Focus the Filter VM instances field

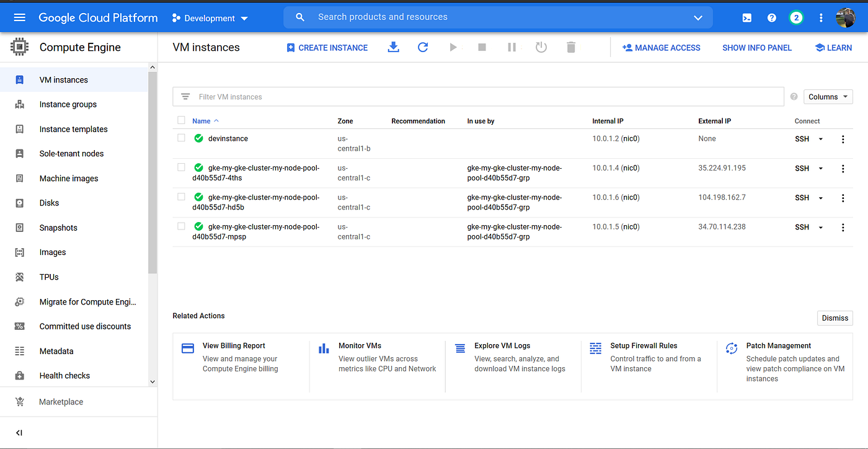tap(478, 97)
